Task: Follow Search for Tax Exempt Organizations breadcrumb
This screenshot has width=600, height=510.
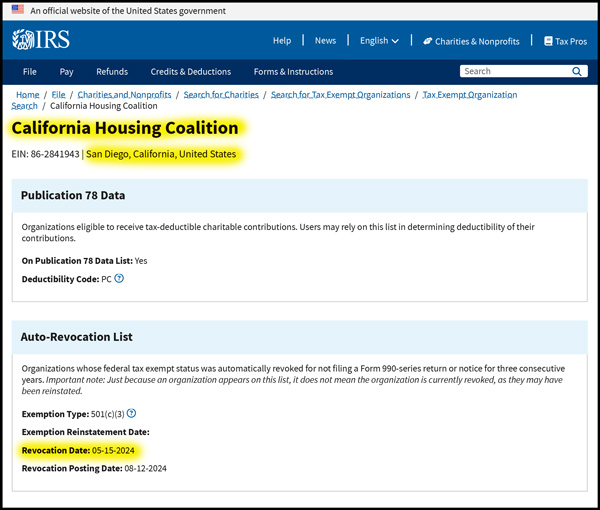Action: 341,95
